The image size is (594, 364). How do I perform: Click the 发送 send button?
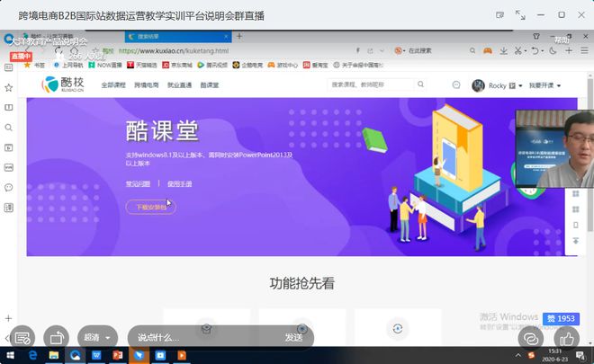293,338
